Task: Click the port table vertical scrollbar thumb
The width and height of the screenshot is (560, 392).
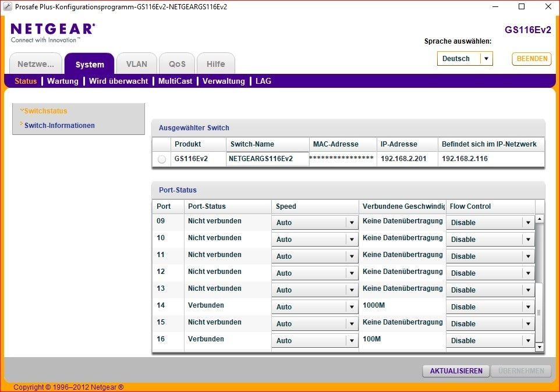Action: point(539,312)
